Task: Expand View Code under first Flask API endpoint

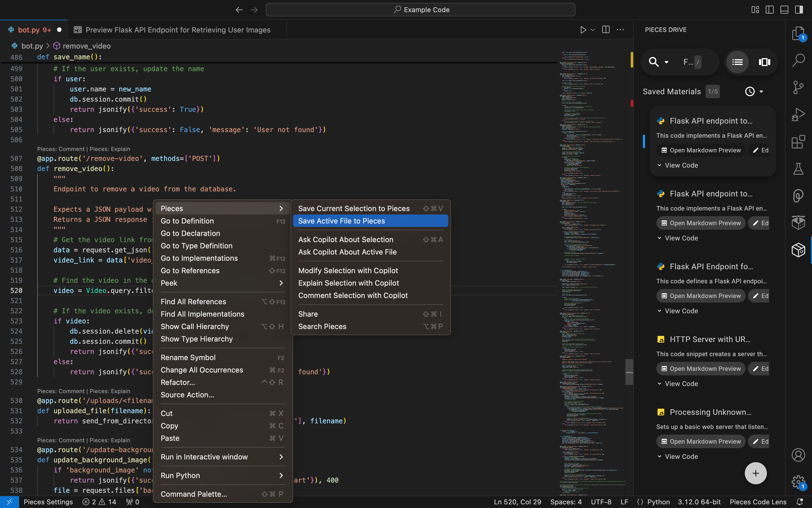Action: tap(678, 165)
